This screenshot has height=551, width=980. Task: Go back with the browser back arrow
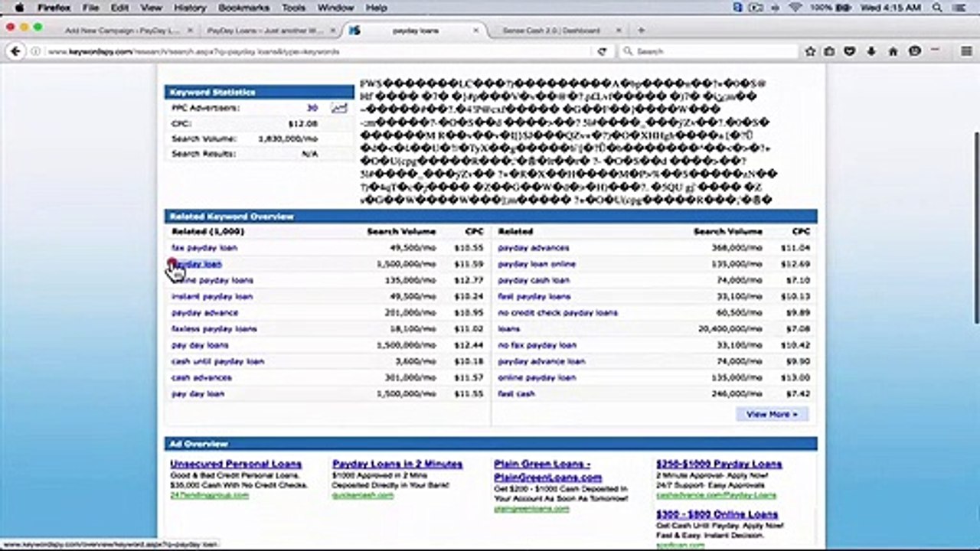pos(15,51)
